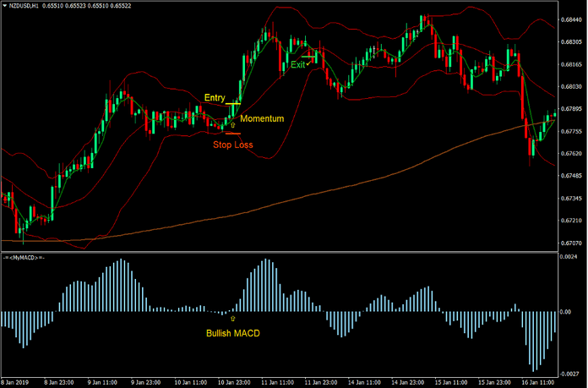Click the 11 Jan 11:00 time label
Image resolution: width=588 pixels, height=388 pixels.
pyautogui.click(x=278, y=382)
